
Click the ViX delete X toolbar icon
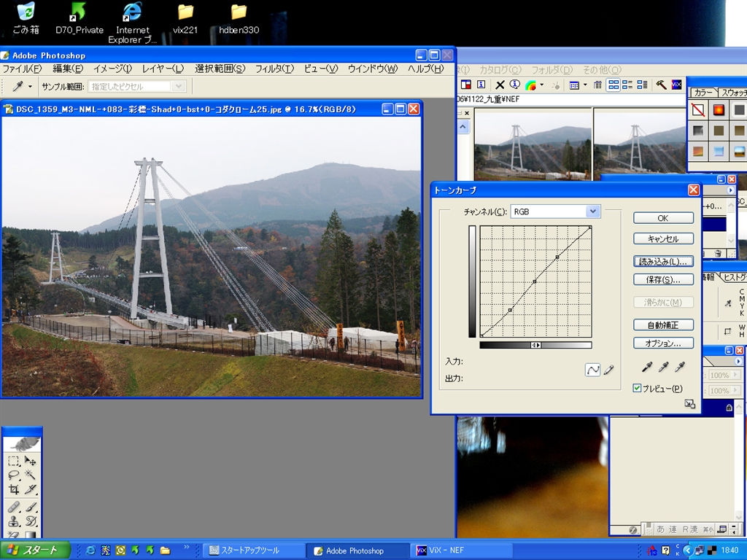(500, 85)
